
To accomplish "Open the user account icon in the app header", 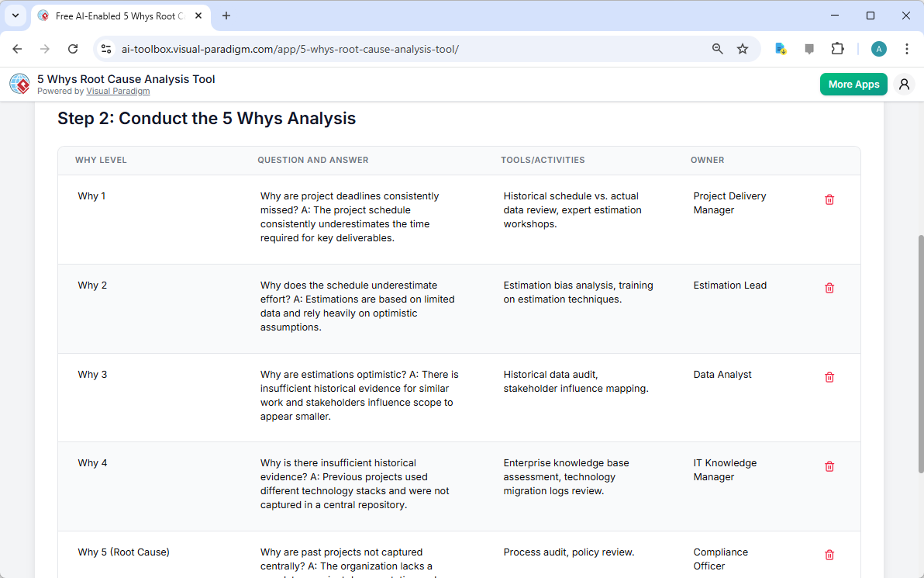I will click(904, 84).
